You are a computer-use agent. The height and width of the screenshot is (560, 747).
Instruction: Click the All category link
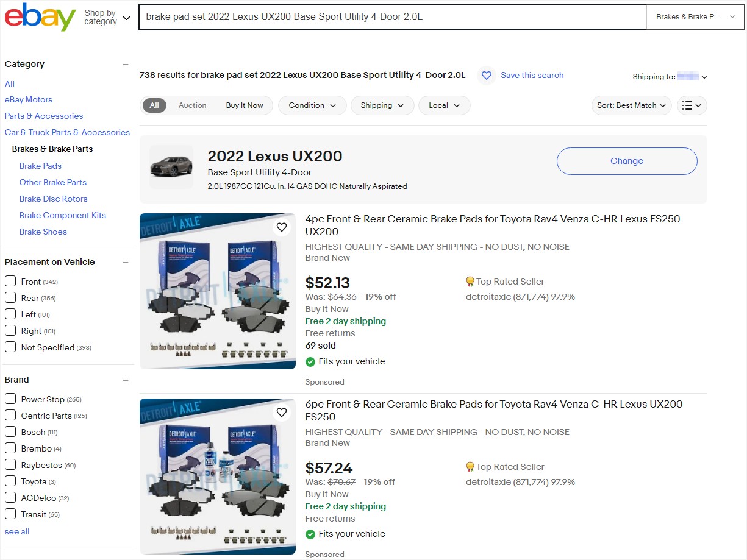[10, 84]
